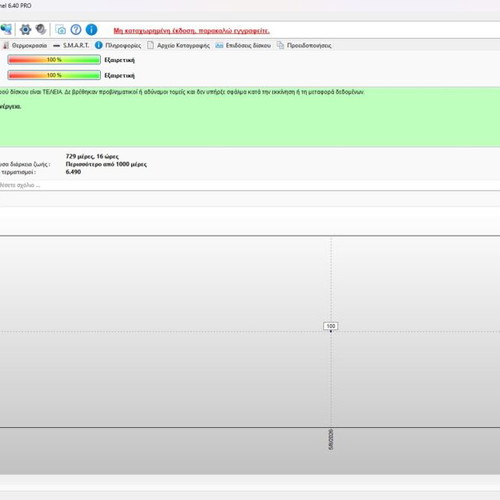Click the first 100% performance bar
This screenshot has width=500, height=500.
(54, 60)
